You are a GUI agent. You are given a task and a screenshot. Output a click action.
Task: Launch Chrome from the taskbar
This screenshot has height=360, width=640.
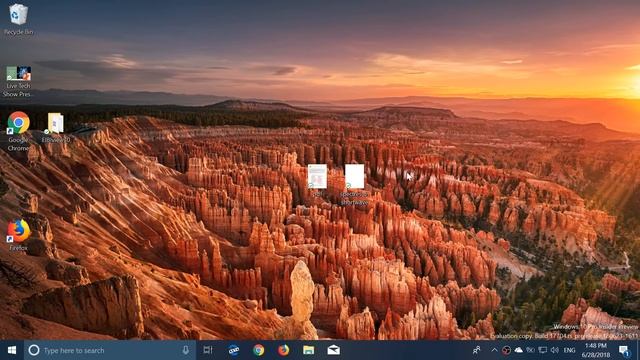coord(258,350)
